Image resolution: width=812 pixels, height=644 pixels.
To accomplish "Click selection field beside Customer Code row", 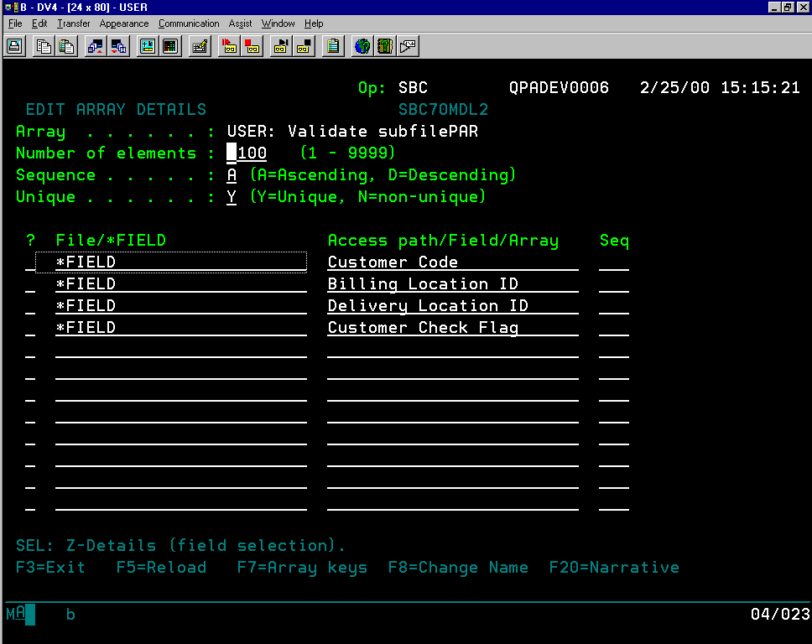I will [30, 262].
